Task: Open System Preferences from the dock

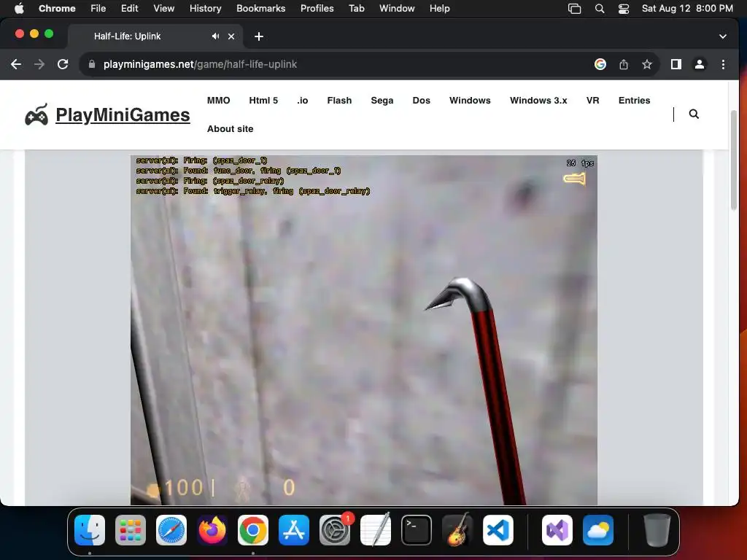Action: pos(335,530)
